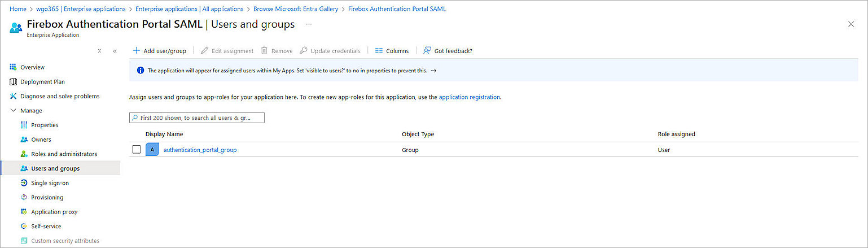
Task: Select Single sign-on in the sidebar
Action: [50, 183]
